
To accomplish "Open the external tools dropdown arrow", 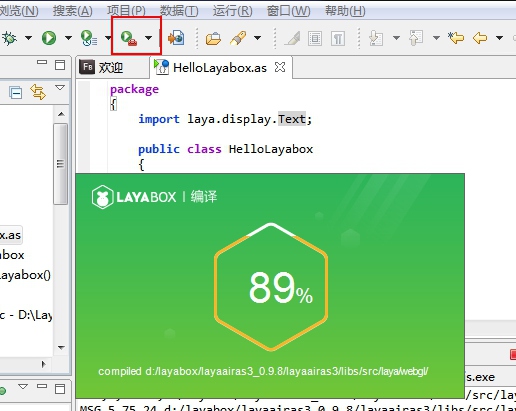I will pyautogui.click(x=148, y=38).
